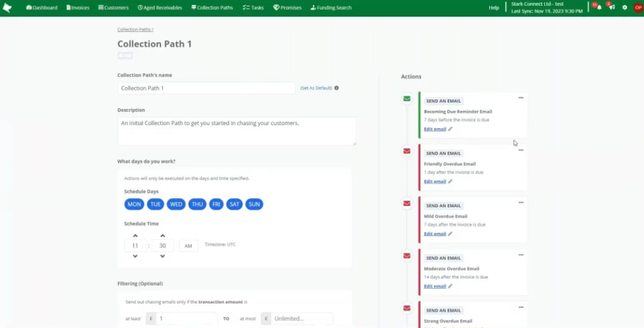
Task: Open Collection Paths in the top navigation bar
Action: tap(212, 7)
